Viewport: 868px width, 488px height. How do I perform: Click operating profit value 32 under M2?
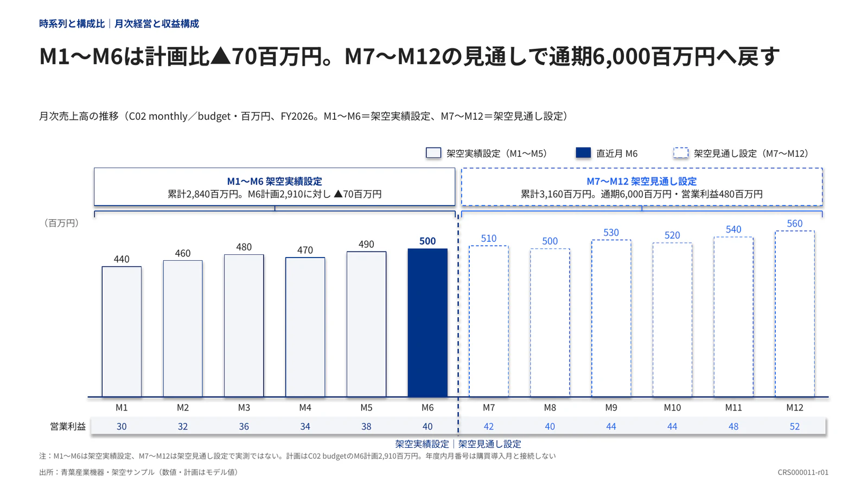click(x=183, y=426)
